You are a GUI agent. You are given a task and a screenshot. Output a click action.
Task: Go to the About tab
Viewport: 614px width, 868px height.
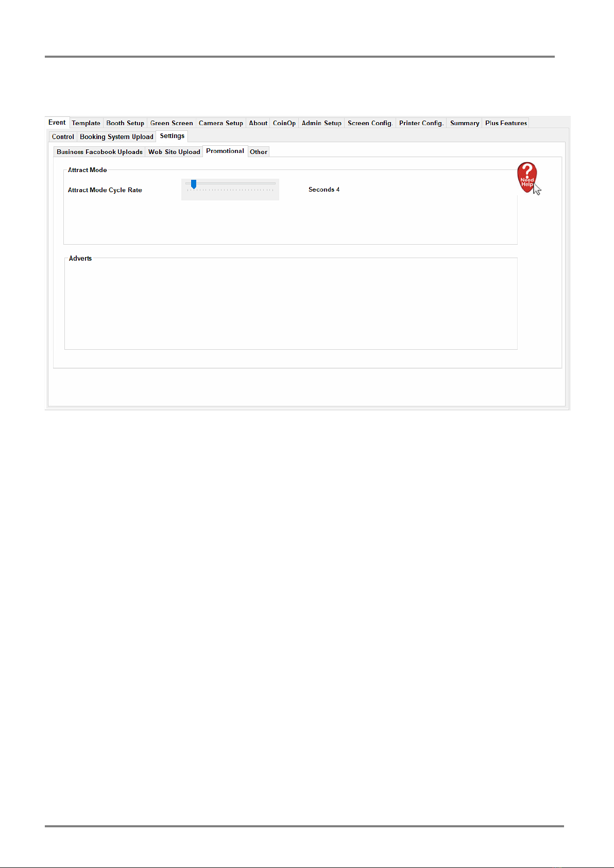258,123
